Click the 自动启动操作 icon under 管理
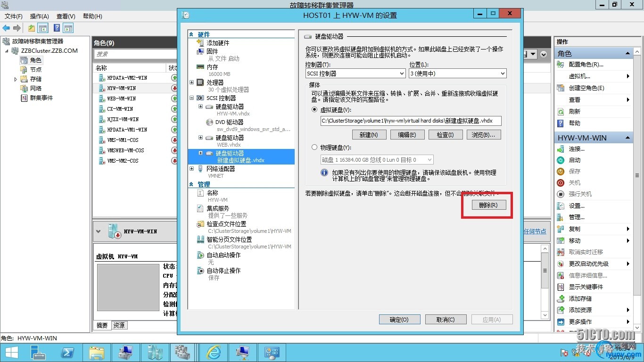Viewport: 644px width, 362px height. tap(200, 255)
